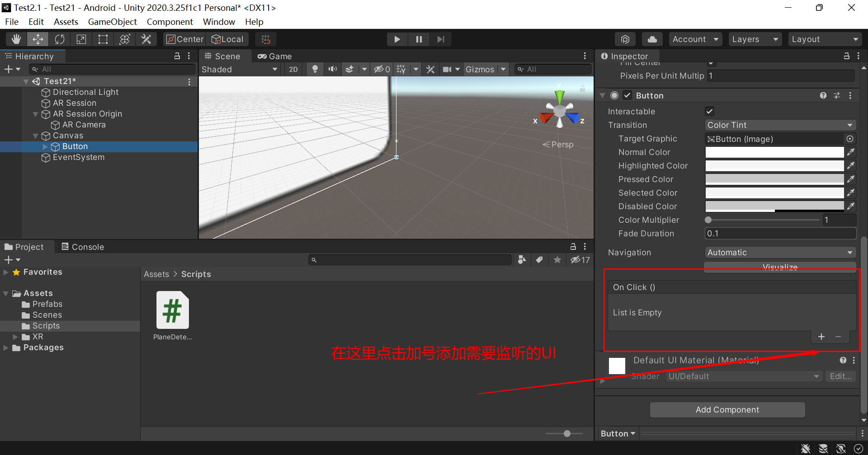Edit Fade Duration field
The width and height of the screenshot is (868, 455).
point(780,234)
